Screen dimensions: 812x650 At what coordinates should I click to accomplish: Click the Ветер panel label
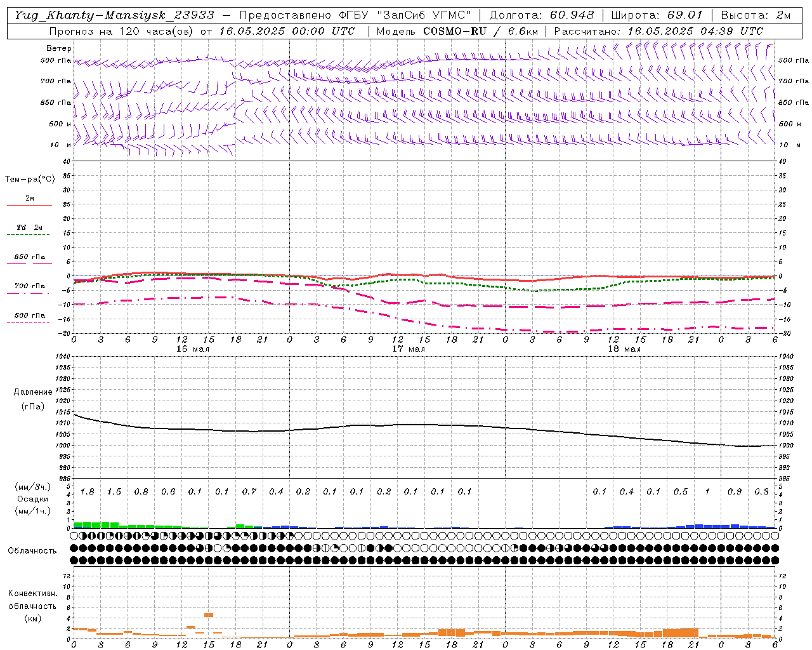(59, 48)
